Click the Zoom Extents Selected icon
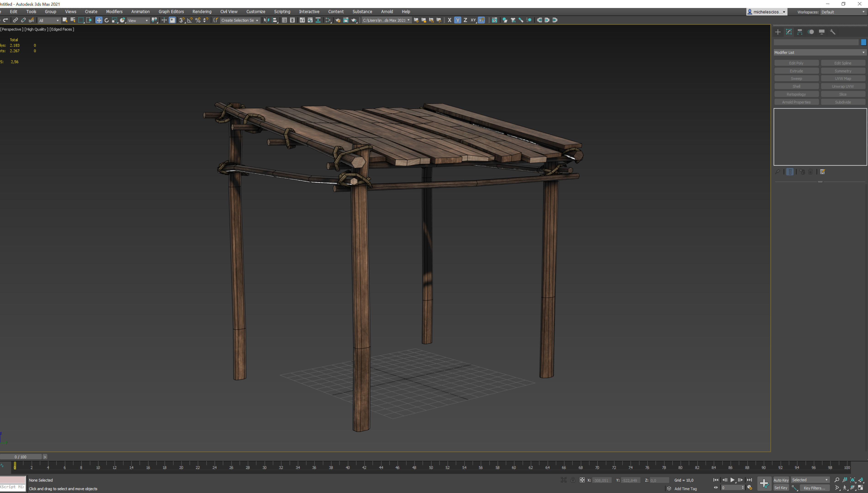The height and width of the screenshot is (493, 868). coord(853,480)
